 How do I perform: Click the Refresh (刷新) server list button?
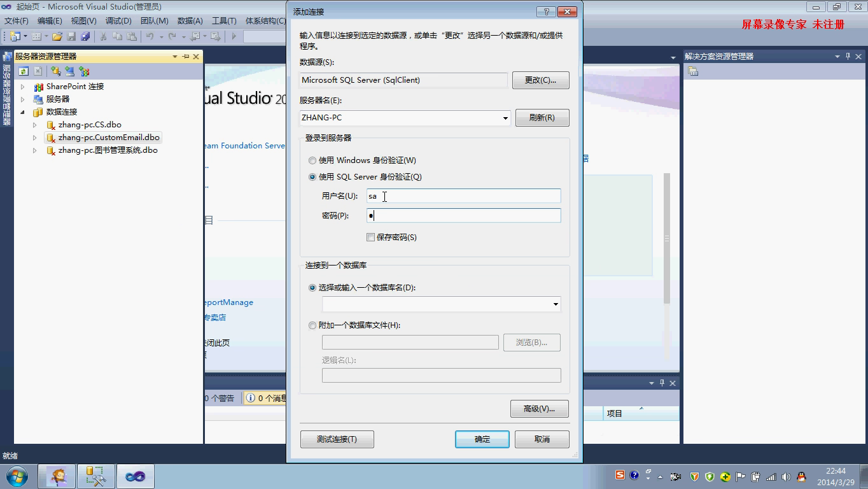point(542,118)
